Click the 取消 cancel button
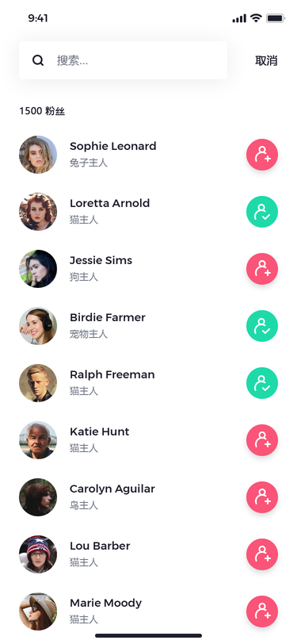Screen dimensions: 297x644 (266, 61)
